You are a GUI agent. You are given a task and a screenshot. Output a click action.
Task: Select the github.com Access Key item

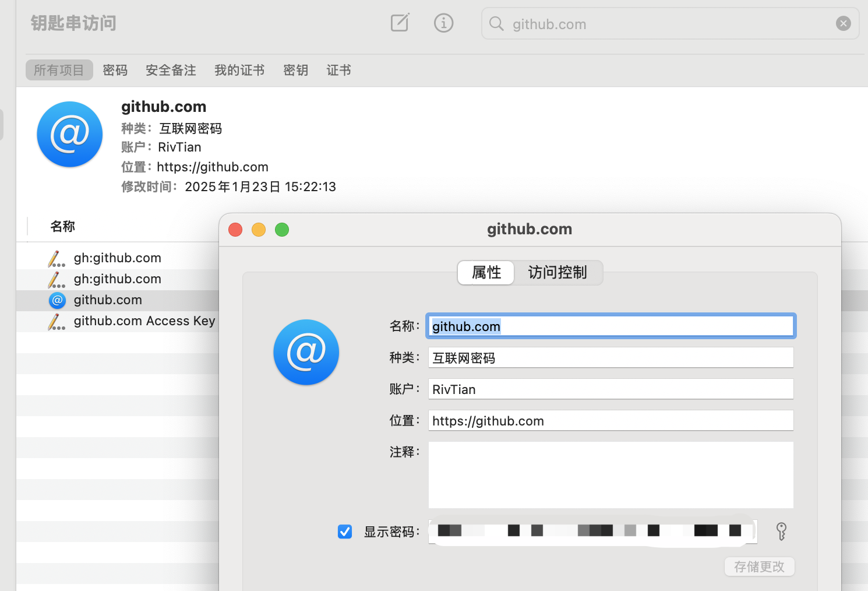(144, 321)
